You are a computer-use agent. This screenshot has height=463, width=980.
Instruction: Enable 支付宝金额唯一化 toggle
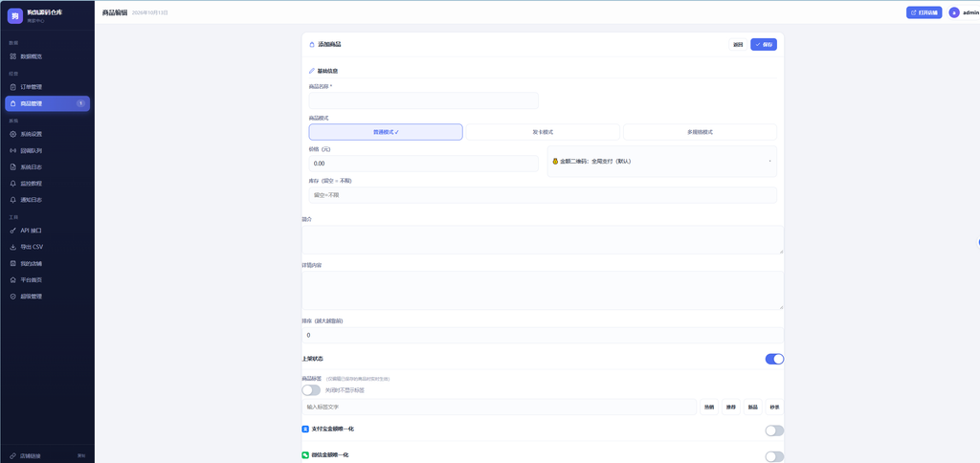(774, 430)
